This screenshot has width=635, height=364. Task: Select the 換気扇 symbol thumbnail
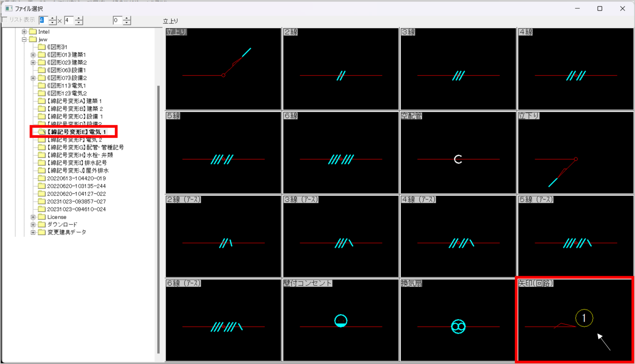click(458, 320)
